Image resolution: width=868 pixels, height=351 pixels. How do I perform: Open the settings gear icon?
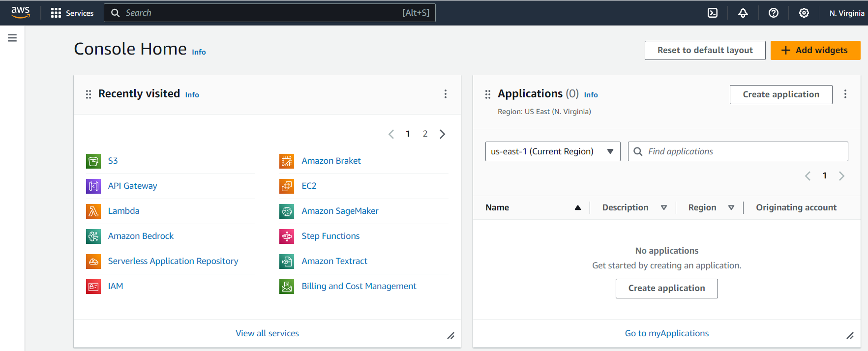coord(804,13)
